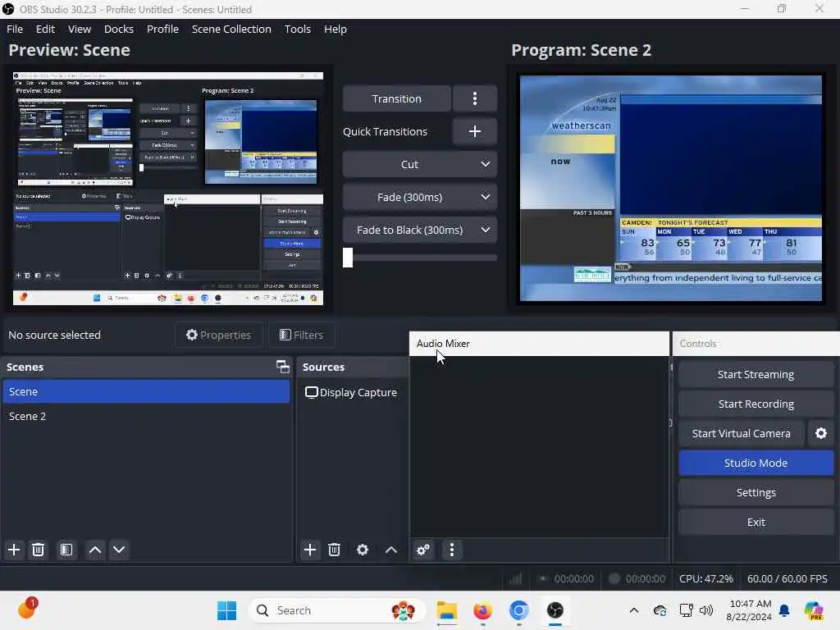Toggle Studio Mode off

756,463
